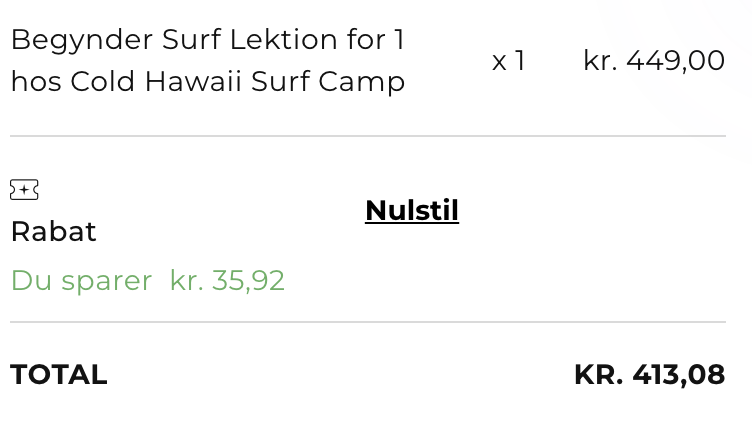The height and width of the screenshot is (422, 752).
Task: Click the bold TOTAL label
Action: (58, 375)
